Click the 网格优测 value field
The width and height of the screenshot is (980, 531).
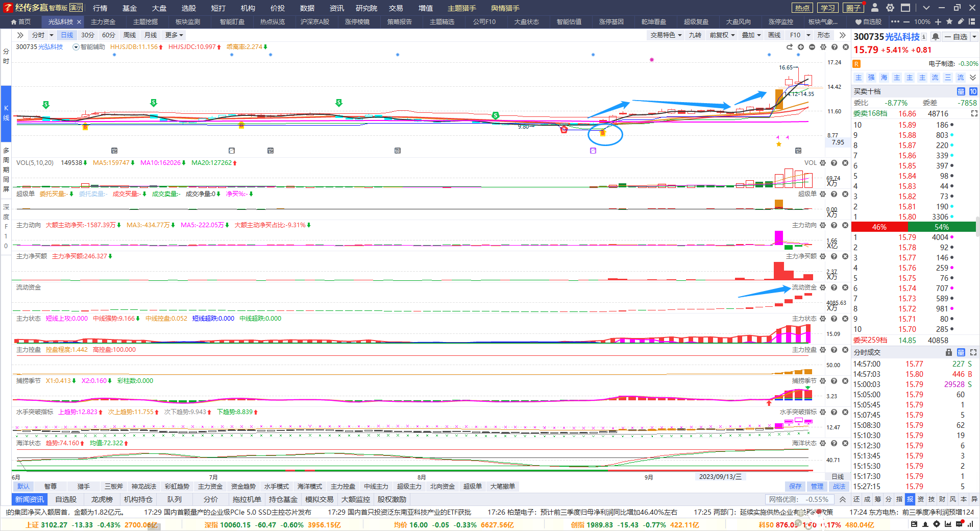point(799,499)
